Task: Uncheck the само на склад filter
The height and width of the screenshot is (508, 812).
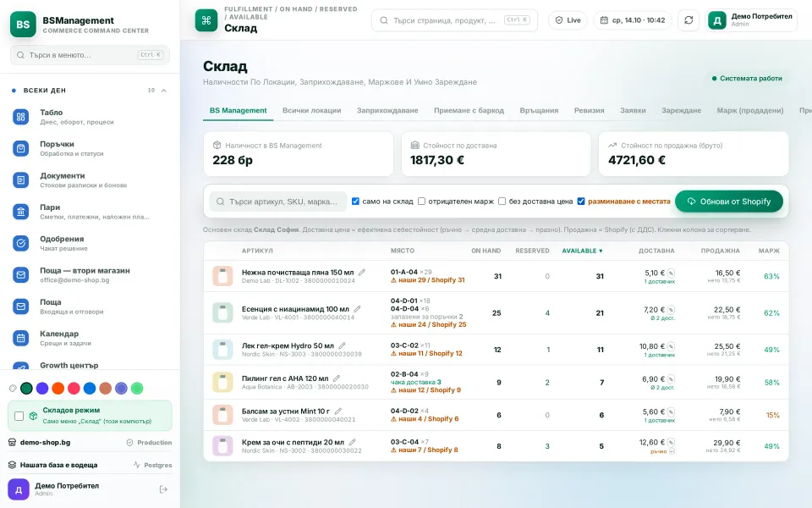Action: 355,202
